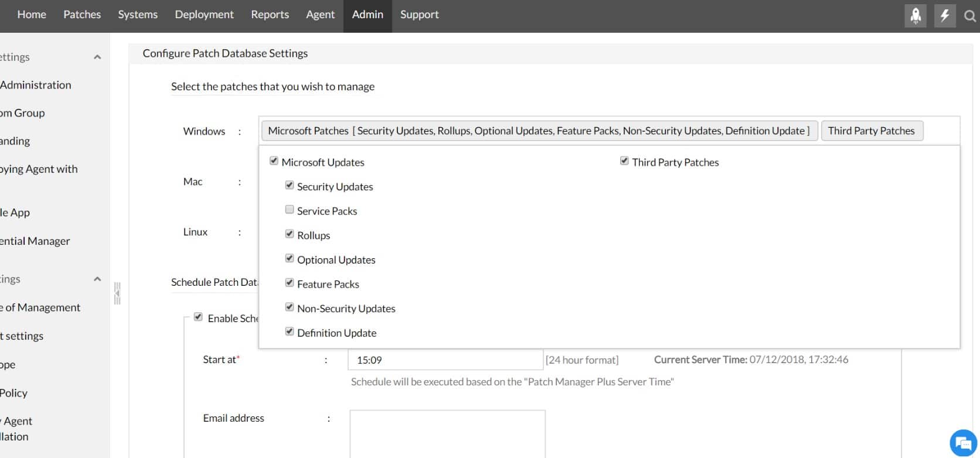Open Deploying Agent with sidebar link
The image size is (980, 458).
pos(39,169)
